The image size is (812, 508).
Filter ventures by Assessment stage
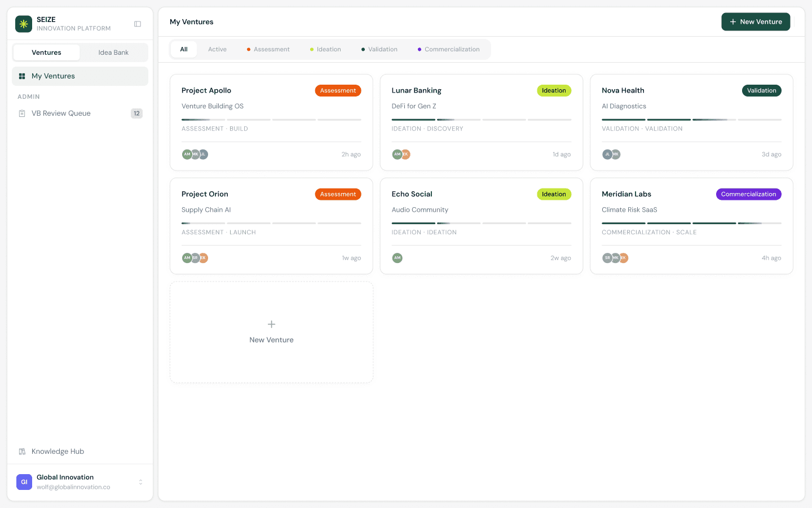point(268,50)
